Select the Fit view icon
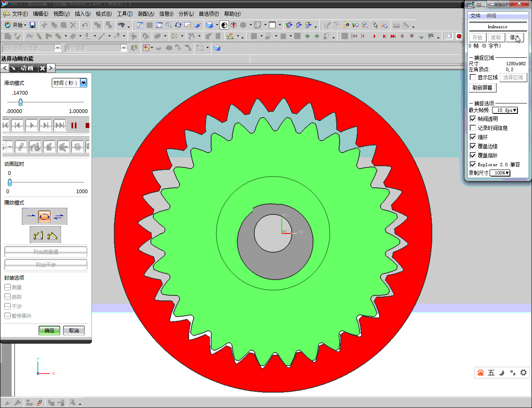The height and width of the screenshot is (408, 532). (x=140, y=25)
